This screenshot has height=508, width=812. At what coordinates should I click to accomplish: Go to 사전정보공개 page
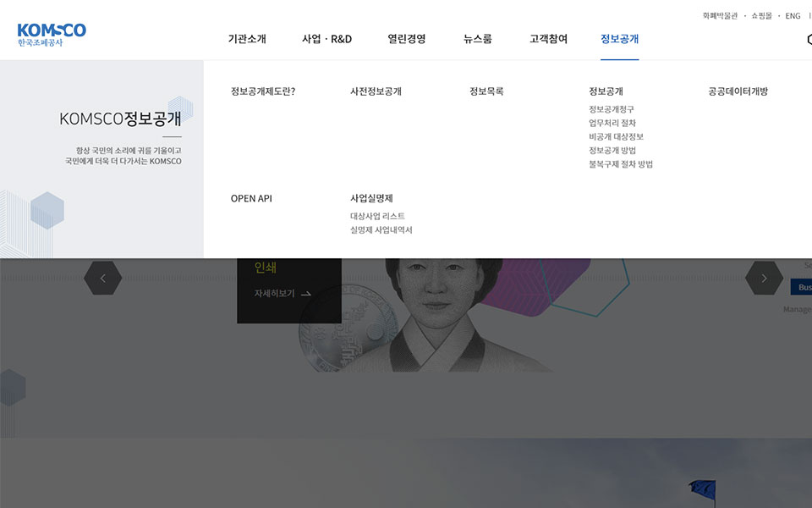pyautogui.click(x=376, y=91)
